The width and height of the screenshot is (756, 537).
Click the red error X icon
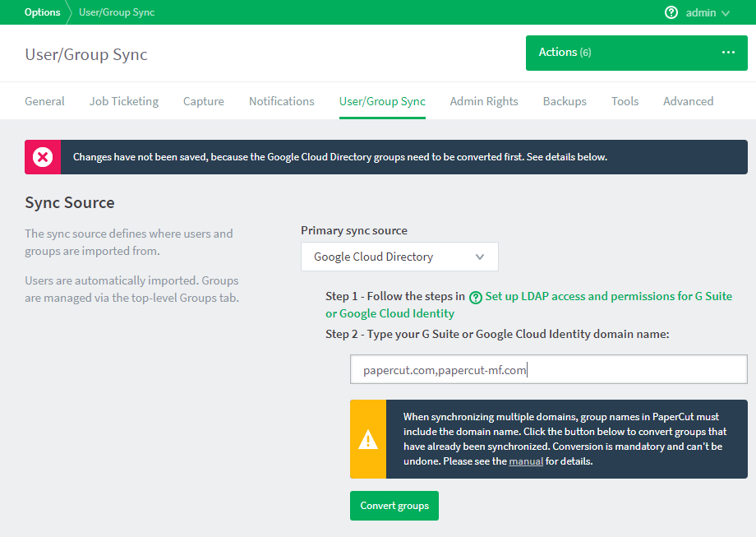(43, 157)
